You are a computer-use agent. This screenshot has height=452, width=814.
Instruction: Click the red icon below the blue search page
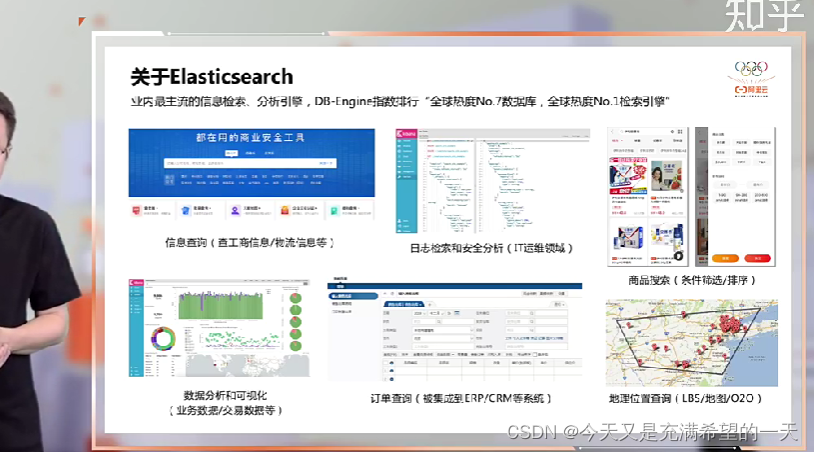coord(137,210)
